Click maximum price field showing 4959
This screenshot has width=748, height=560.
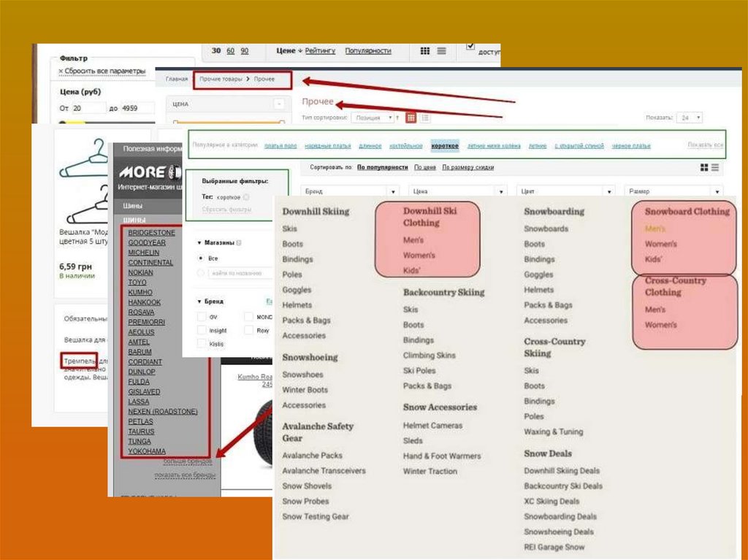(x=137, y=108)
